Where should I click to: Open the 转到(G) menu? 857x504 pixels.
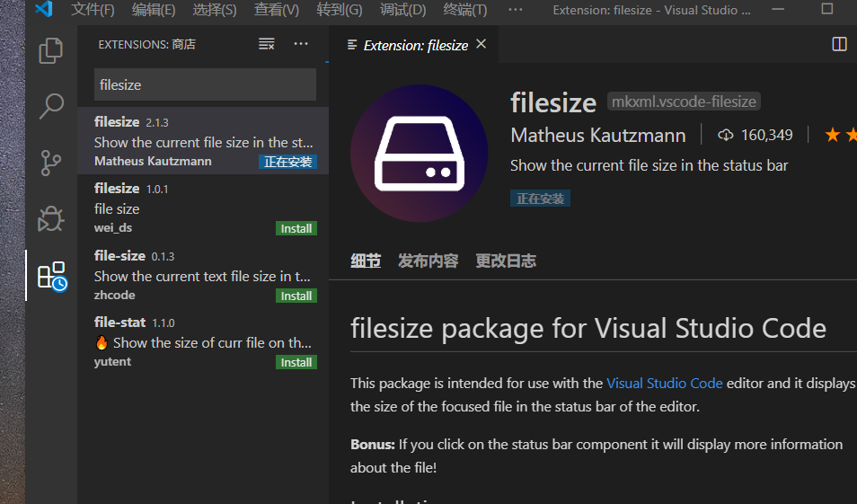(340, 10)
